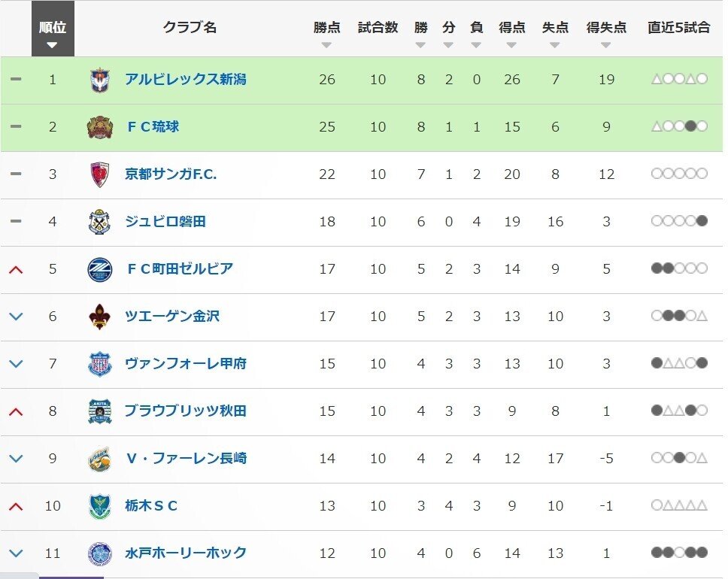Viewport: 728px width, 579px height.
Task: Sort table by 順位 rank column
Action: point(53,34)
